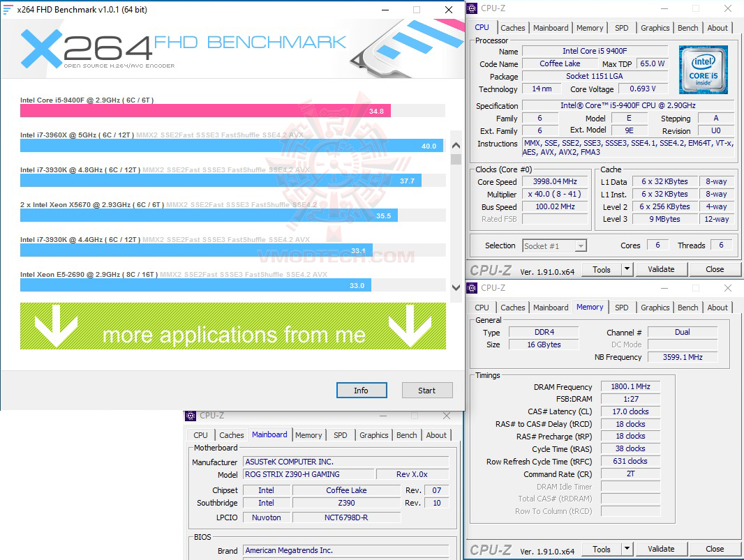Image resolution: width=744 pixels, height=560 pixels.
Task: Click the memory Size 16 GBytes value
Action: tap(544, 345)
